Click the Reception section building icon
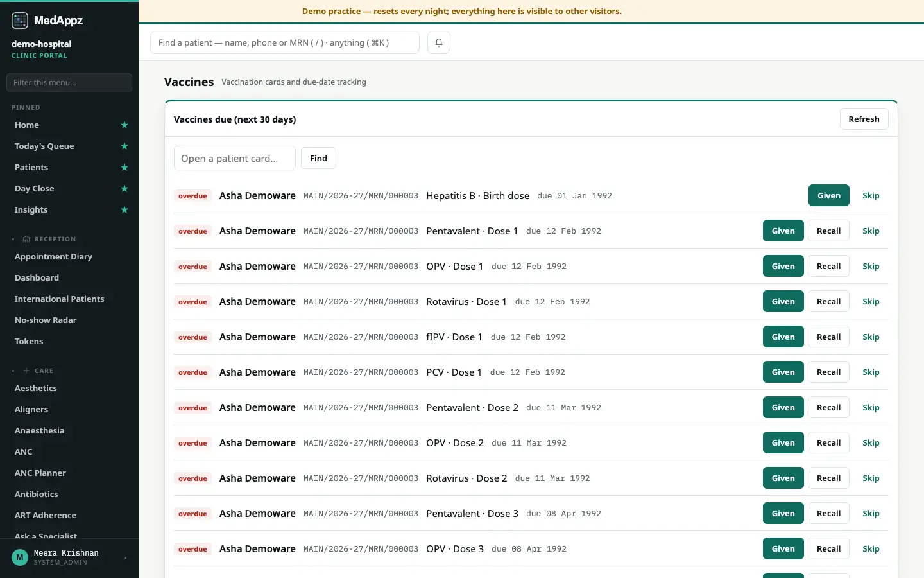The height and width of the screenshot is (578, 924). 26,240
